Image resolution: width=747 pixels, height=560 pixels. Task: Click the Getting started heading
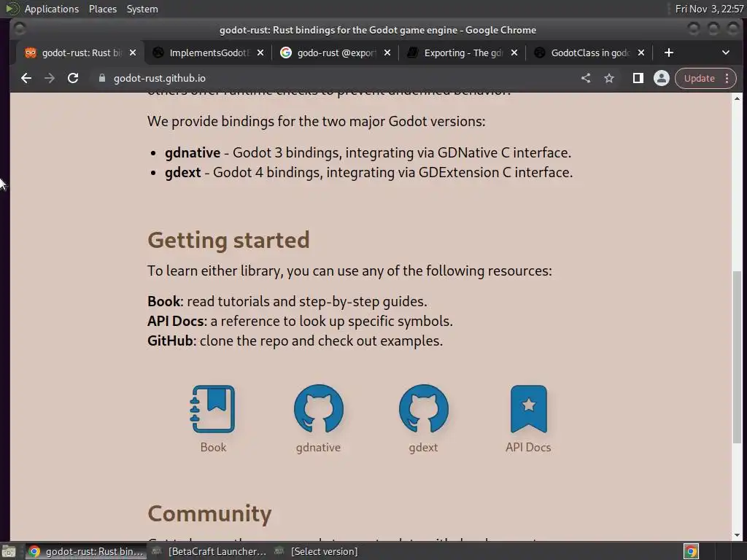(x=228, y=240)
